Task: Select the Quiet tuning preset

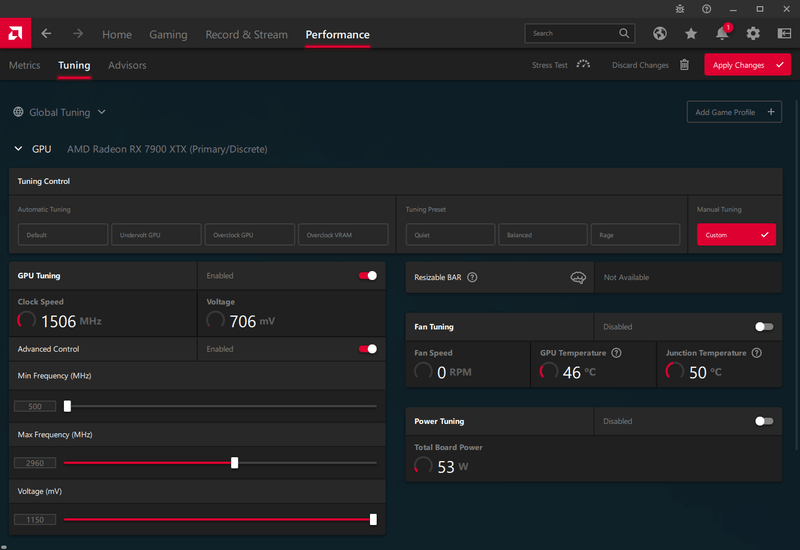Action: coord(451,235)
